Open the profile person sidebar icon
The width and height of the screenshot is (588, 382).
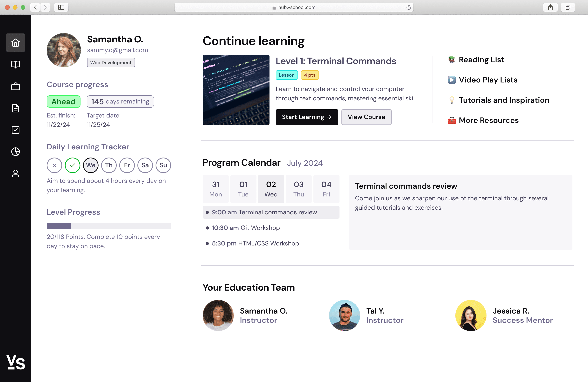click(x=15, y=173)
